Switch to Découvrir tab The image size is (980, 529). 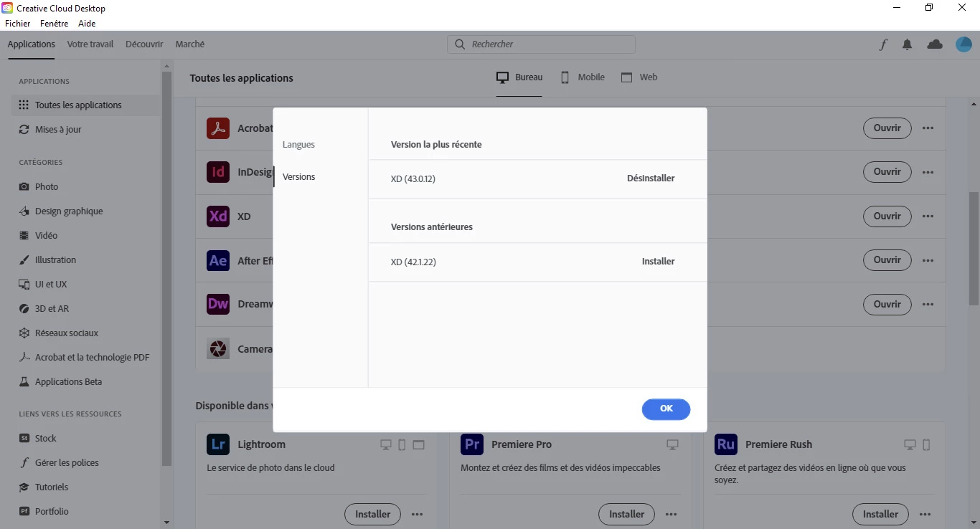[144, 44]
